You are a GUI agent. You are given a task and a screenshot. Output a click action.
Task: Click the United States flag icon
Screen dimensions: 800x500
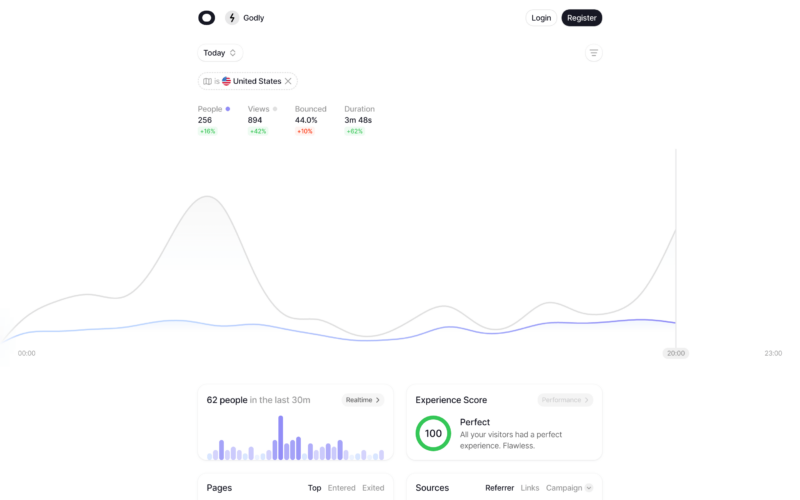[227, 81]
